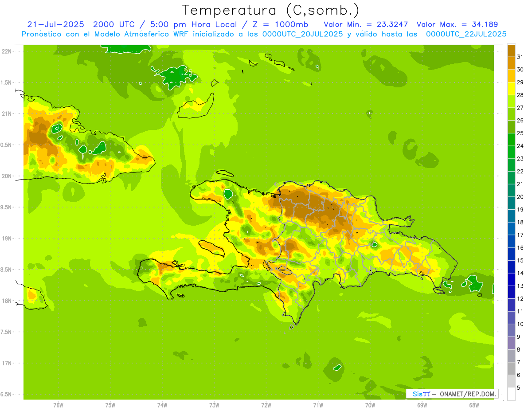Screen dimensions: 532x411
Task: Click the legend value '18'
Action: [520, 222]
